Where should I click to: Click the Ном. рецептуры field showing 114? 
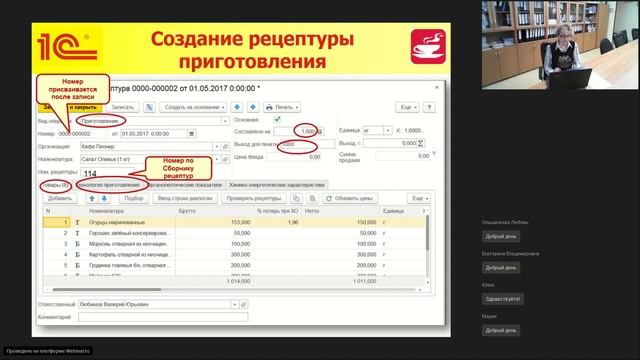(x=107, y=173)
